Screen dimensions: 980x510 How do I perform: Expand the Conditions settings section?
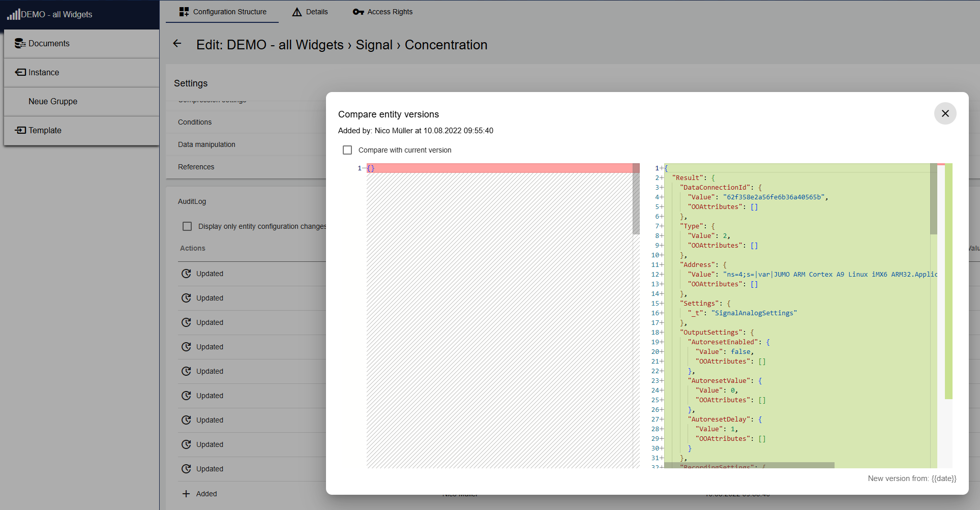coord(195,122)
